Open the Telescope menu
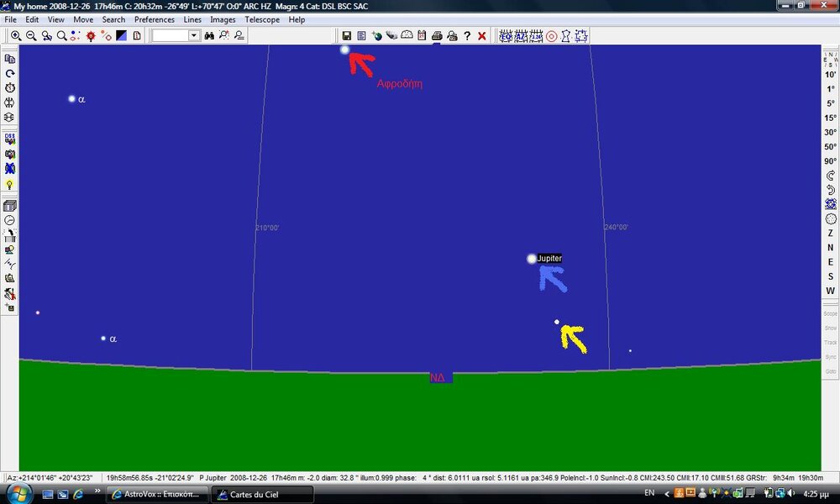The height and width of the screenshot is (504, 840). [262, 19]
